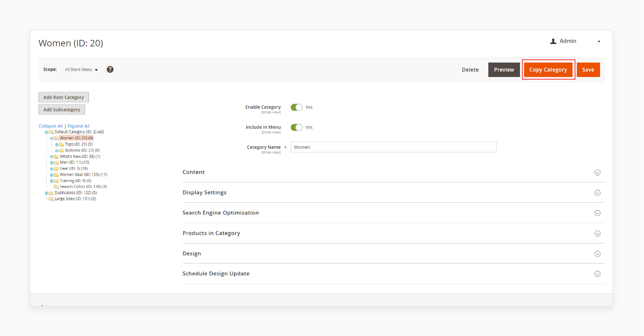Click the Save button

(x=588, y=69)
